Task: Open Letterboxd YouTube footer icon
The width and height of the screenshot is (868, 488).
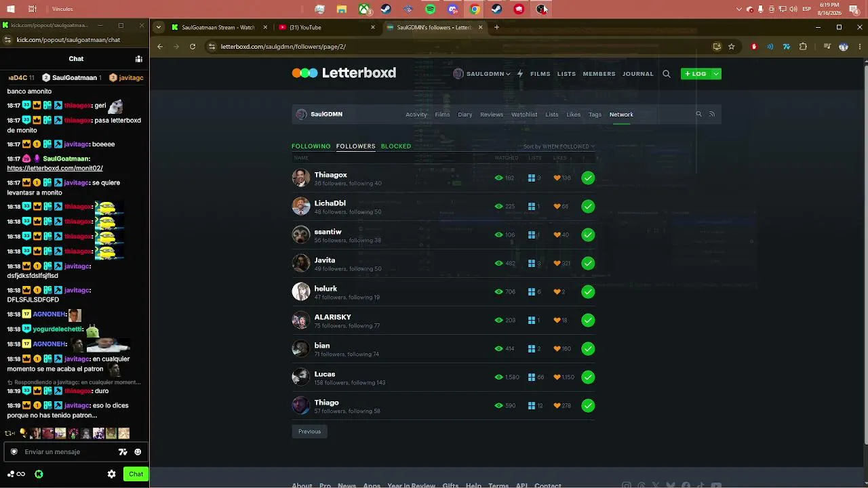Action: click(x=716, y=485)
